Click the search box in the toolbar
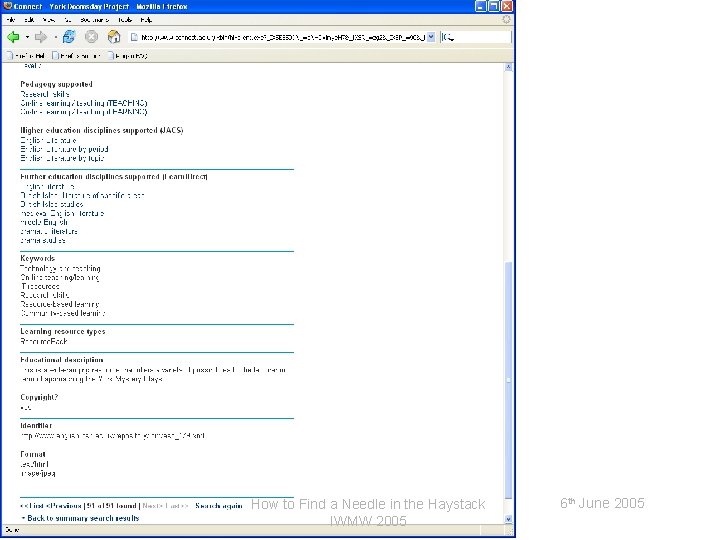This screenshot has height=540, width=720. [x=475, y=37]
